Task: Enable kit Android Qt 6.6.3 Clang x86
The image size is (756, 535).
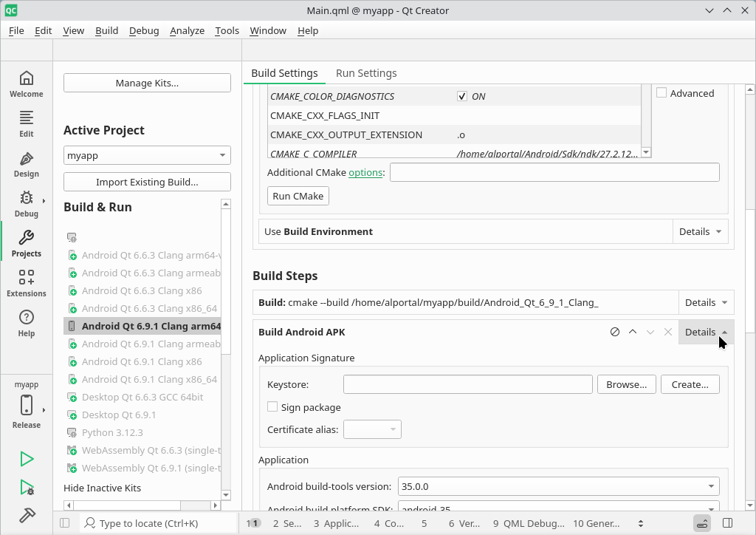Action: 142,291
